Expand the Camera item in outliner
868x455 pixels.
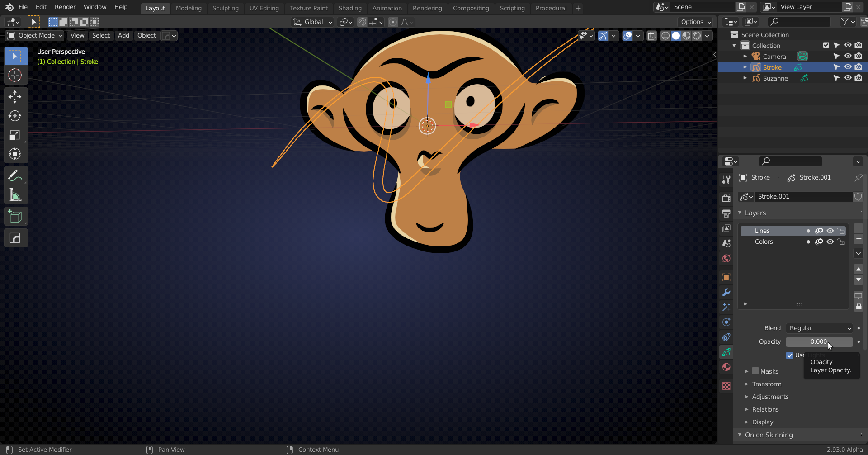[745, 56]
